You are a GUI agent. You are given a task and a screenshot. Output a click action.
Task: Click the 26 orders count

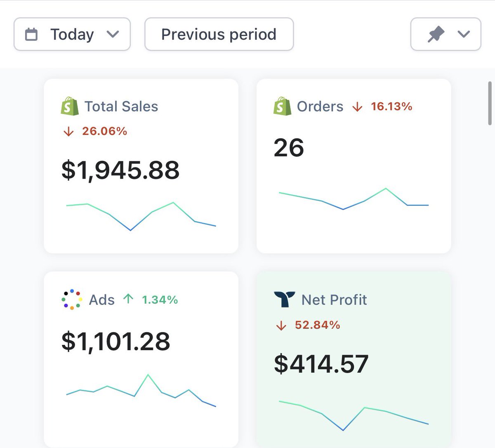[289, 148]
